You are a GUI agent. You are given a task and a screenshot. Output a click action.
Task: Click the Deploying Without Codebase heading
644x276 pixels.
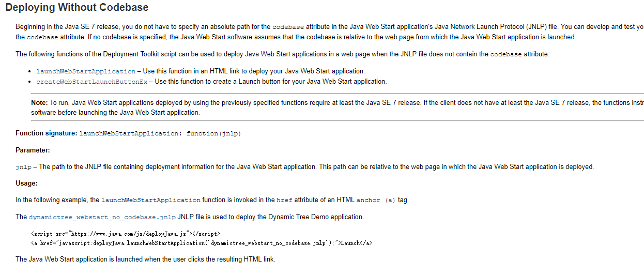pos(77,8)
